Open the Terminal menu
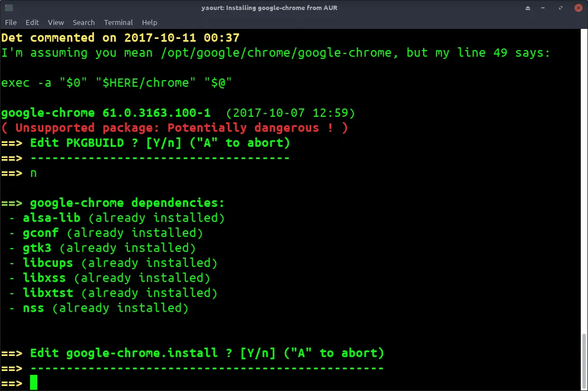Image resolution: width=588 pixels, height=391 pixels. (118, 22)
